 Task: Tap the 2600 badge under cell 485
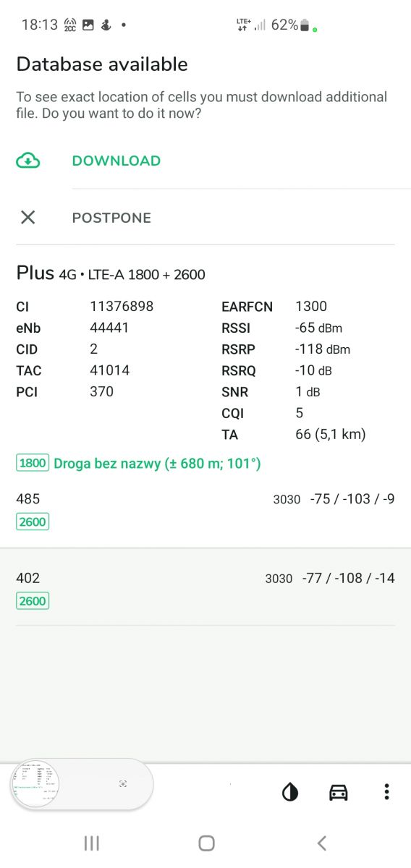coord(33,522)
